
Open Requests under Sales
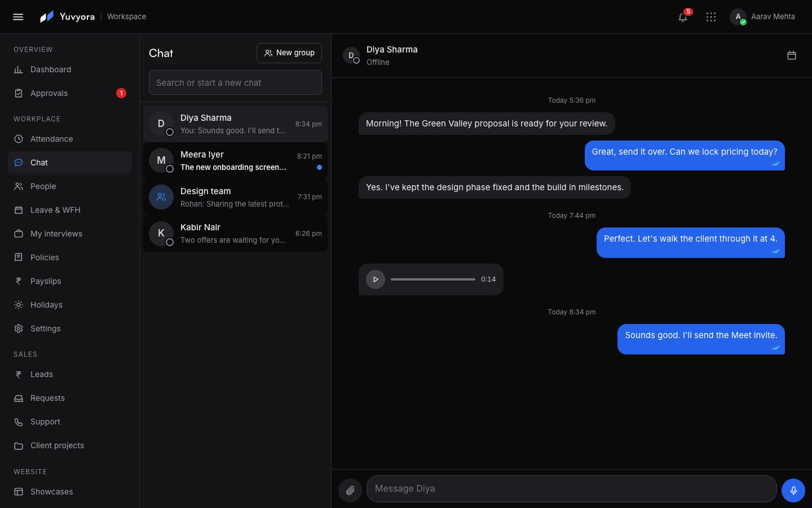[70, 398]
